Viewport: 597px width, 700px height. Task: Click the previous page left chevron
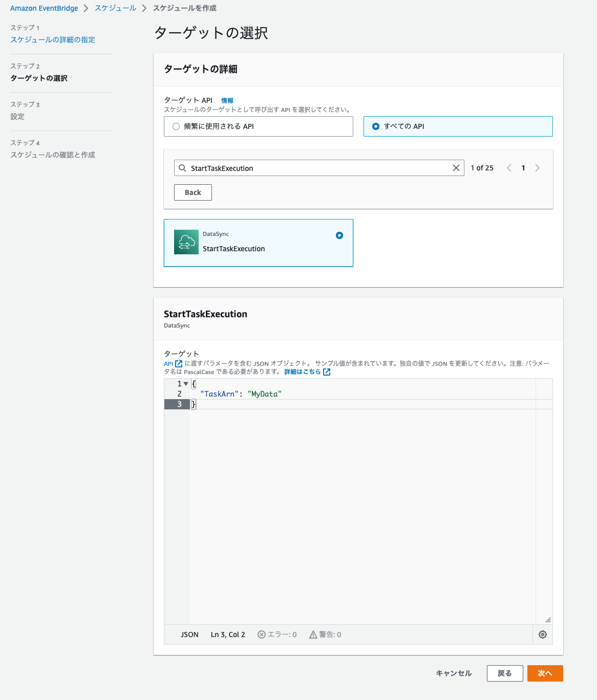509,168
